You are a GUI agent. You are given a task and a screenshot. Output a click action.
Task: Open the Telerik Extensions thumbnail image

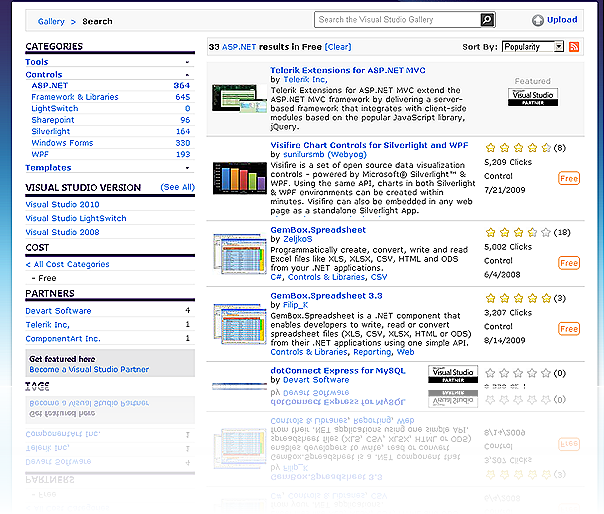click(239, 98)
